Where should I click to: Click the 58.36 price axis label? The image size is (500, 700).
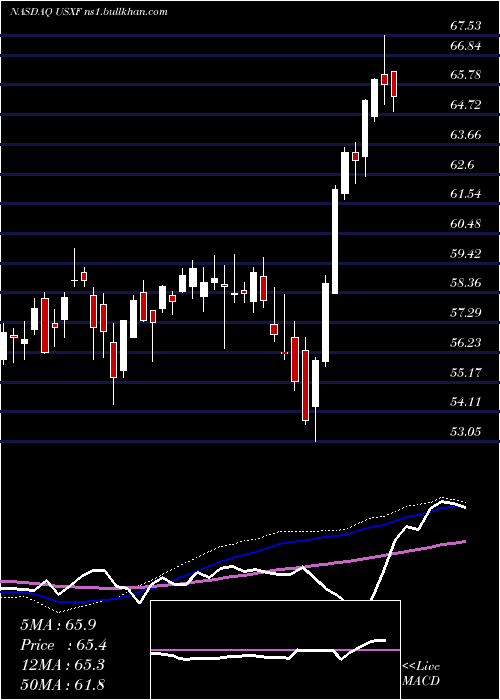point(466,283)
